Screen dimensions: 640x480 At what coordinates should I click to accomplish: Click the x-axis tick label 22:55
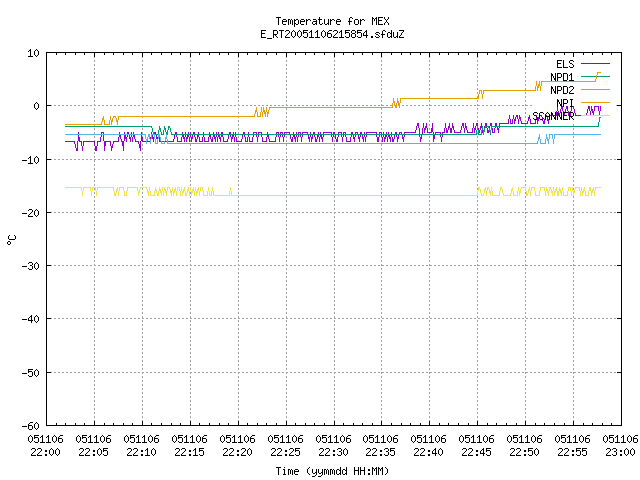tap(573, 452)
